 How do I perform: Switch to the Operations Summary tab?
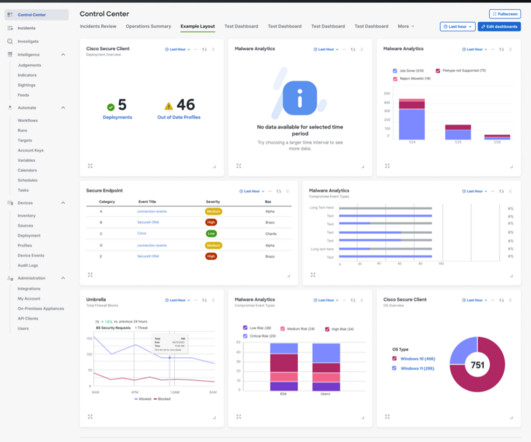[148, 26]
